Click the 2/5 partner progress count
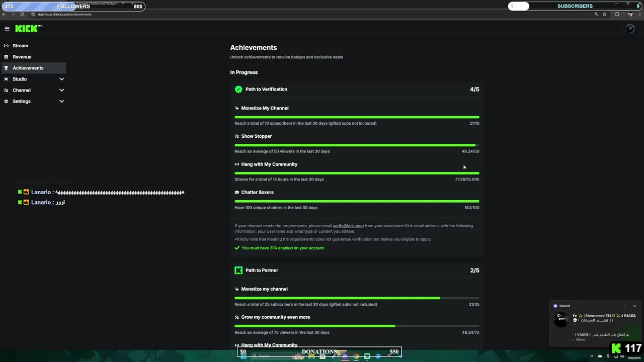 tap(474, 270)
